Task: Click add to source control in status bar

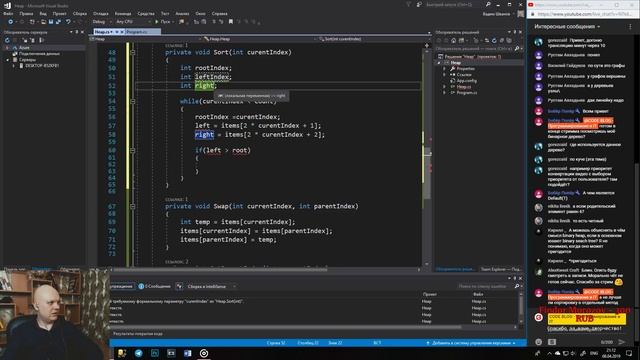Action: [471, 343]
